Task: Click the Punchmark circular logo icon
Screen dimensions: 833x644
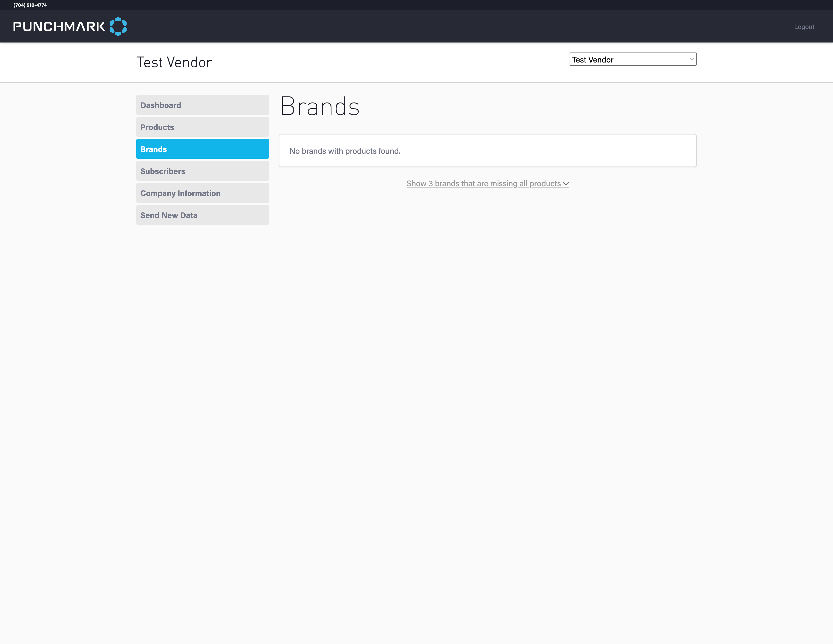Action: 118,26
